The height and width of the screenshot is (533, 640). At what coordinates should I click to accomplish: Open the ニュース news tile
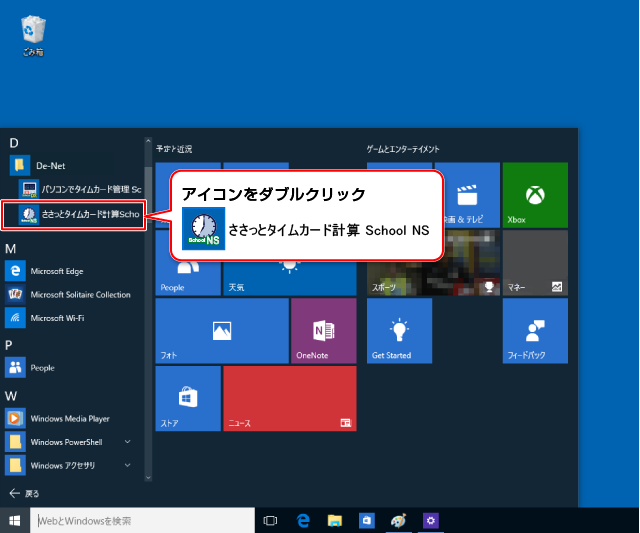click(290, 398)
